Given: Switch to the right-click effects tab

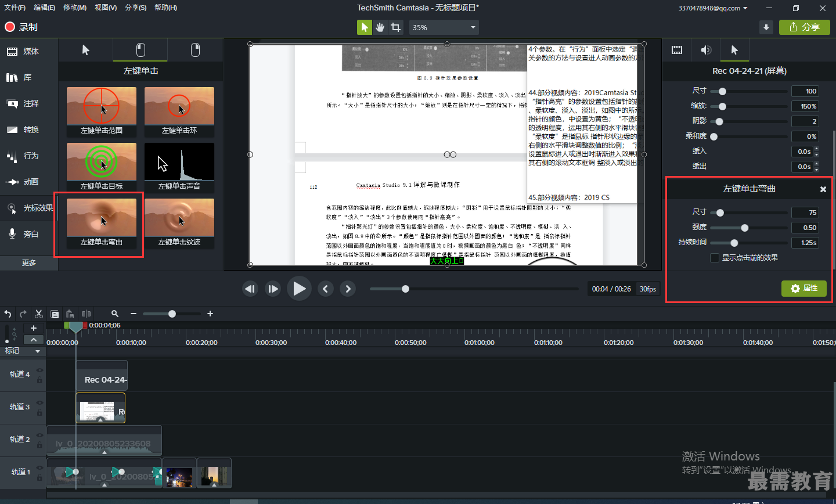Looking at the screenshot, I should tap(195, 50).
